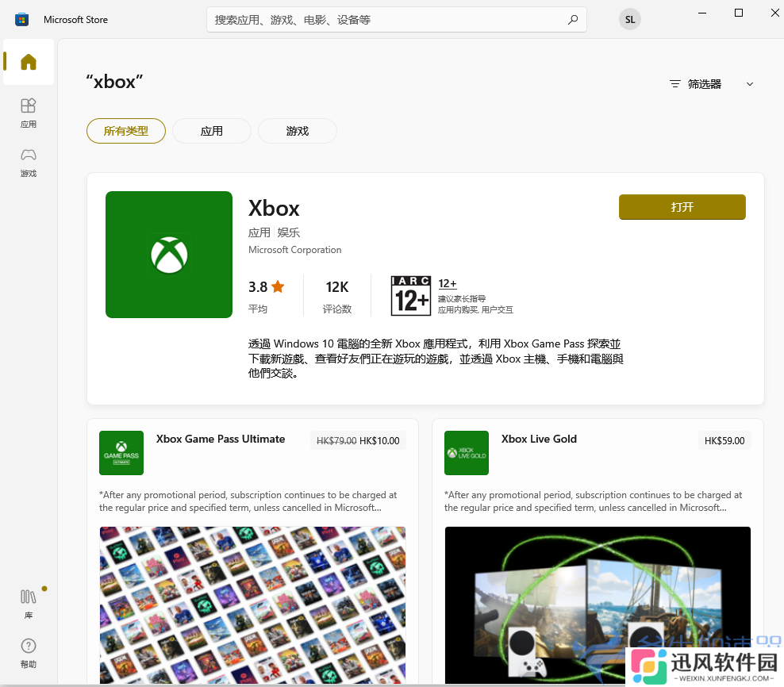
Task: Click the Xbox app title
Action: 274,208
